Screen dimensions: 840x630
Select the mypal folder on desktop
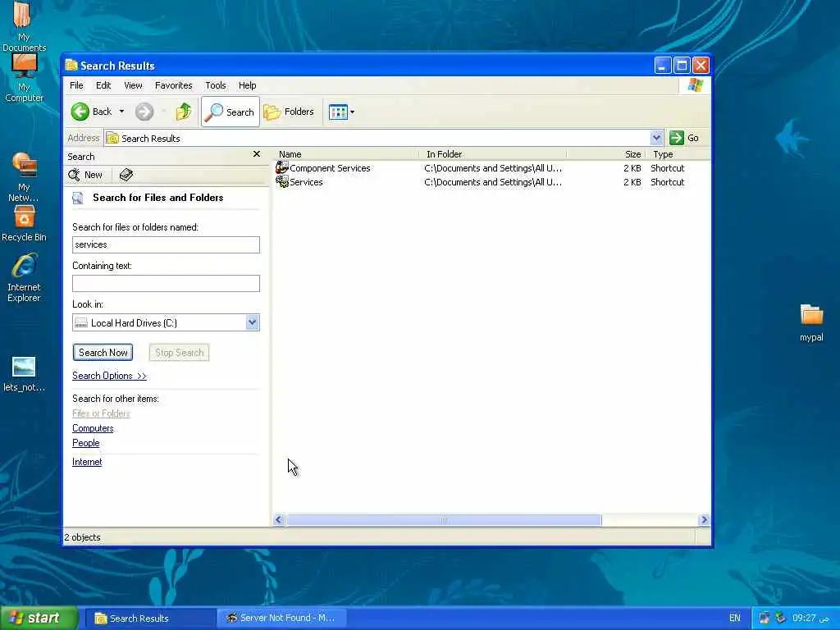pos(811,323)
